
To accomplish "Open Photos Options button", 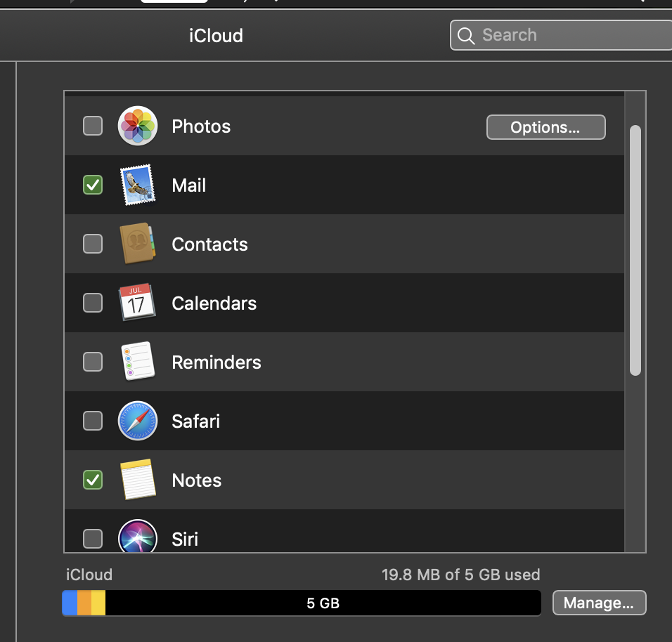I will point(545,127).
